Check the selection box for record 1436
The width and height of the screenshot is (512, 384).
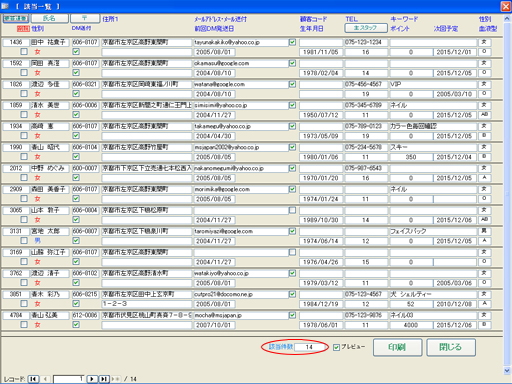[24, 52]
